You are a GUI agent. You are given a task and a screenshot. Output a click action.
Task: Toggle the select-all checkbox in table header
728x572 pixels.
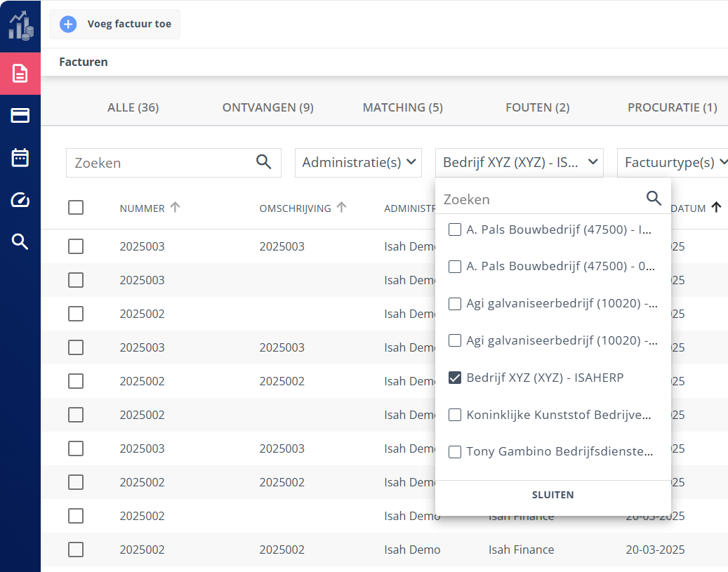[76, 207]
